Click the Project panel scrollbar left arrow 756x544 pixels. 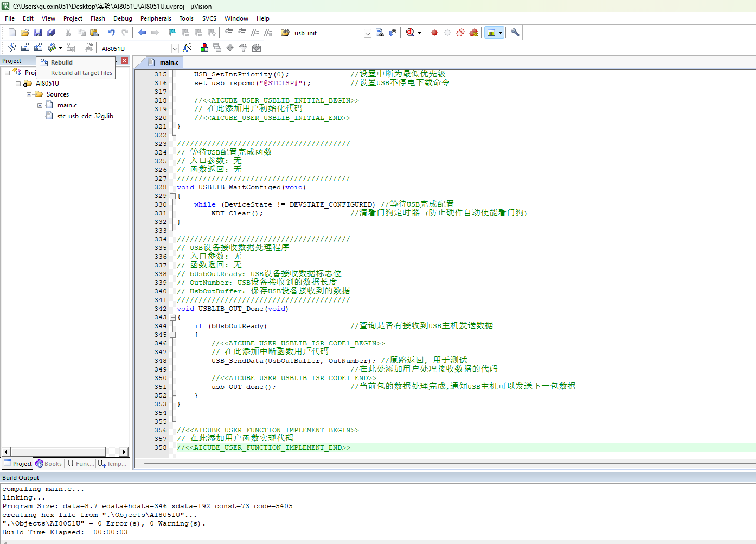tap(6, 452)
